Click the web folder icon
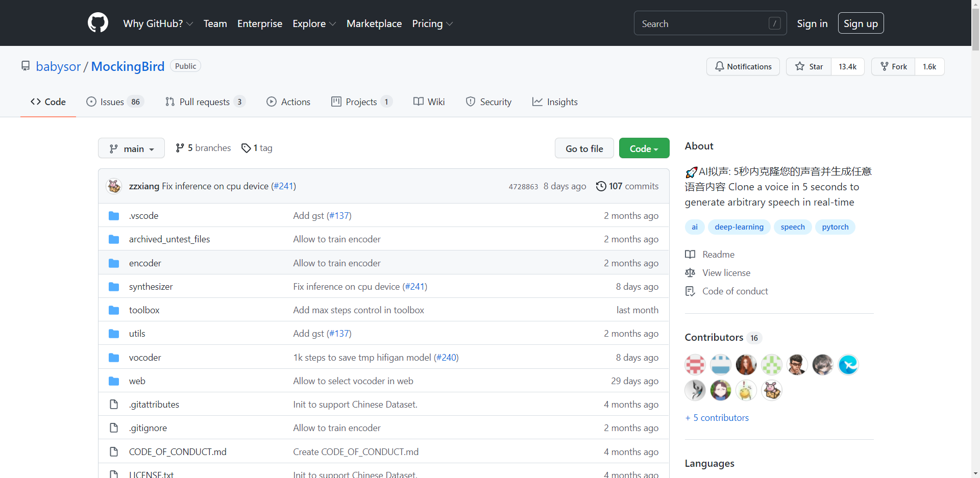980x478 pixels. 114,381
